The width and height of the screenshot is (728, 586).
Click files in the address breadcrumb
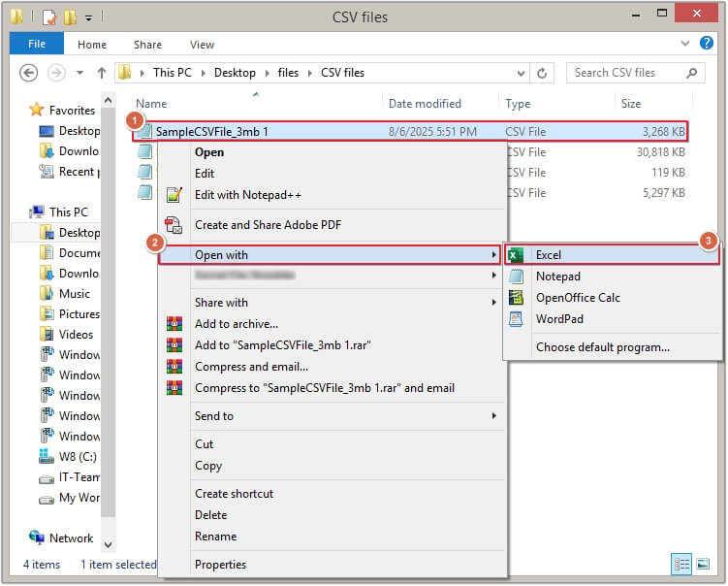(x=288, y=73)
